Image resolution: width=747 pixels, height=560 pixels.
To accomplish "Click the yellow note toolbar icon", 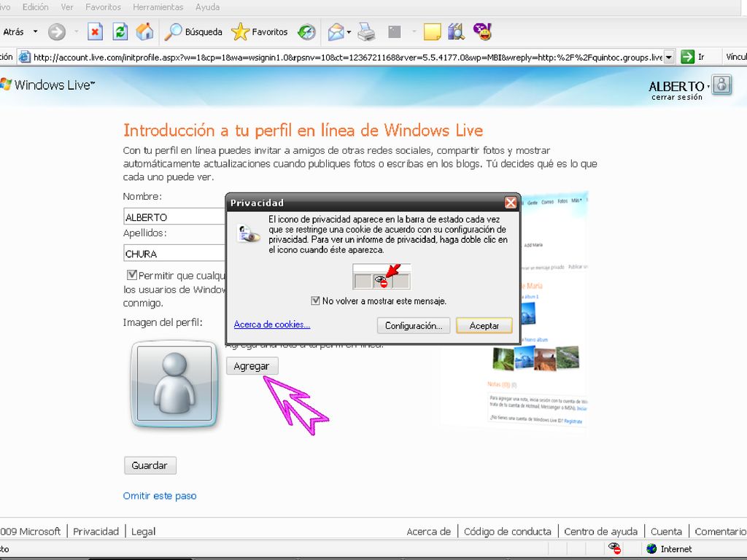I will [432, 32].
